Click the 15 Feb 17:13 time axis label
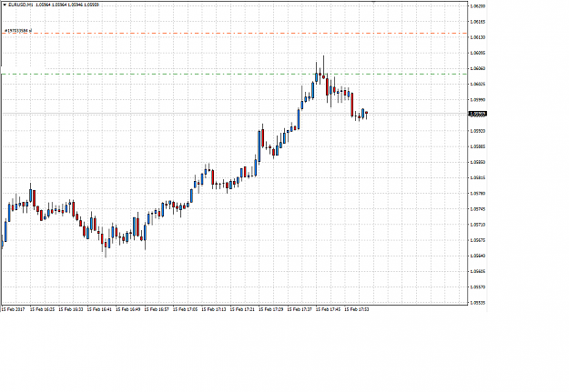 (214, 309)
